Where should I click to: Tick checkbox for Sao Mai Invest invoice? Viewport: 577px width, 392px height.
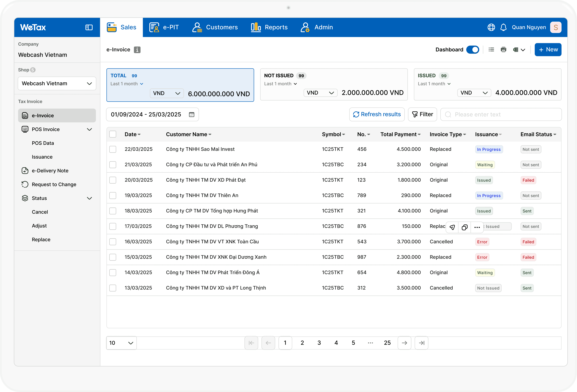[x=113, y=149]
